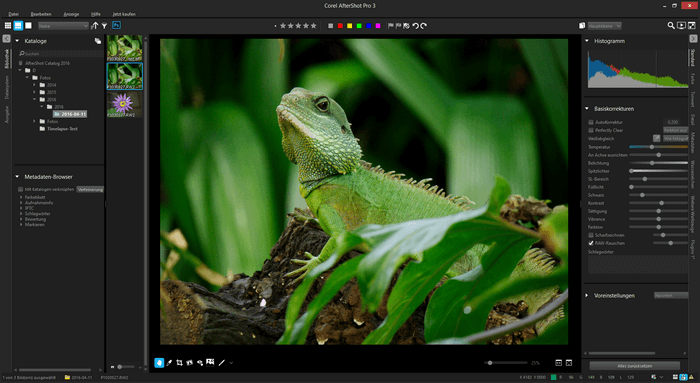700x383 pixels.
Task: Open tool options dropdown arrow after line tool
Action: (x=231, y=363)
